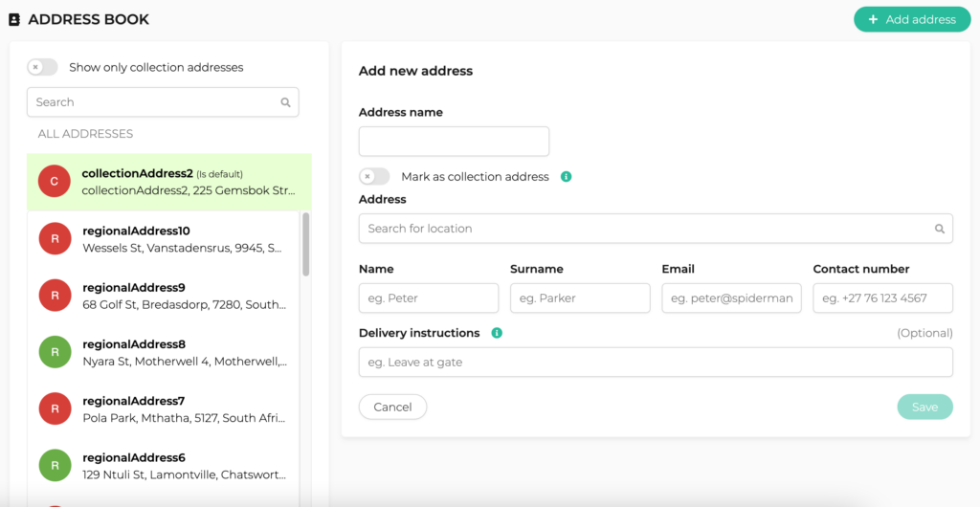
Task: Click the Pola Park, Mthatha address text
Action: 184,418
